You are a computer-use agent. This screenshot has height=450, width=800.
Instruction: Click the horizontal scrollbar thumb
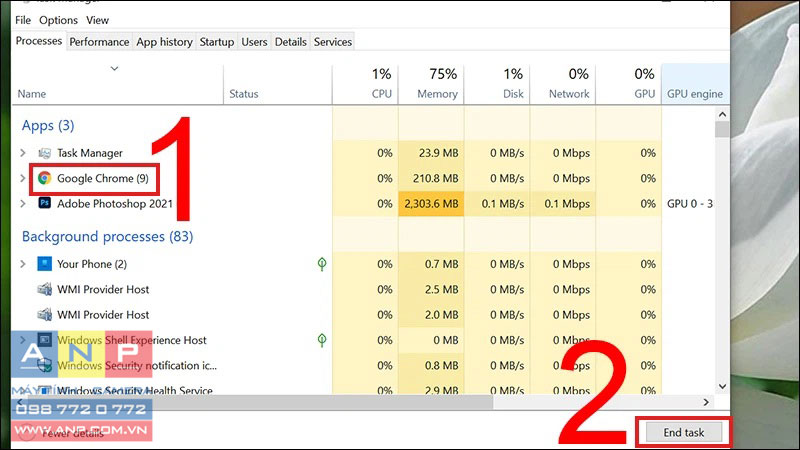click(260, 402)
